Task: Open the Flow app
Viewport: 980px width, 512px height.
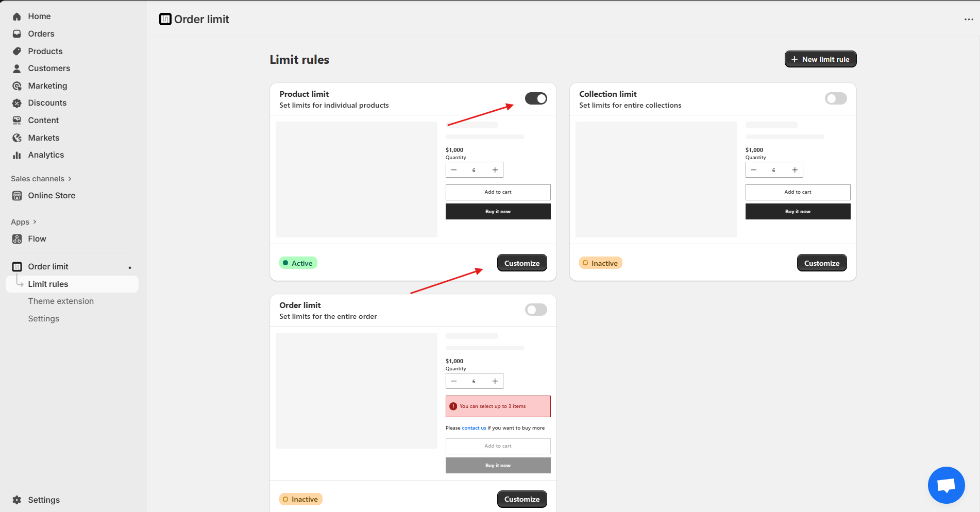Action: [37, 238]
